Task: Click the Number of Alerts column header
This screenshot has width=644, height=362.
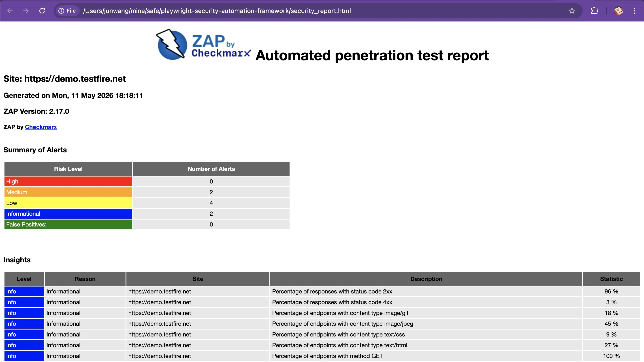Action: (x=211, y=169)
